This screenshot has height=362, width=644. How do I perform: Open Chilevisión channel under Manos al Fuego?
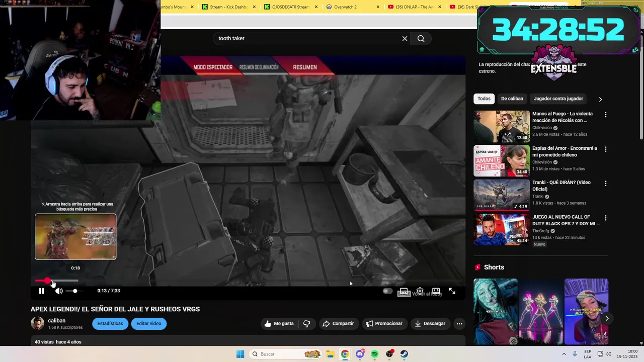click(542, 128)
